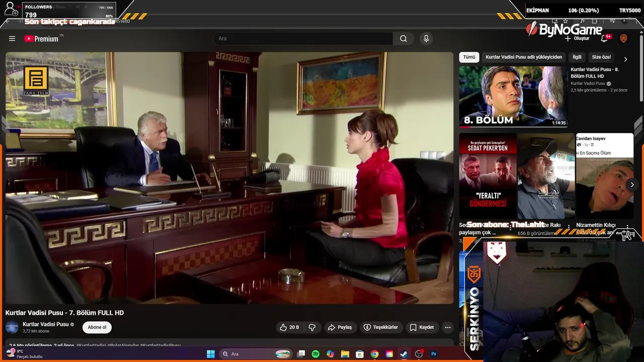Play the main Kurtlar Vadisi video player
This screenshot has width=644, height=362.
[229, 178]
